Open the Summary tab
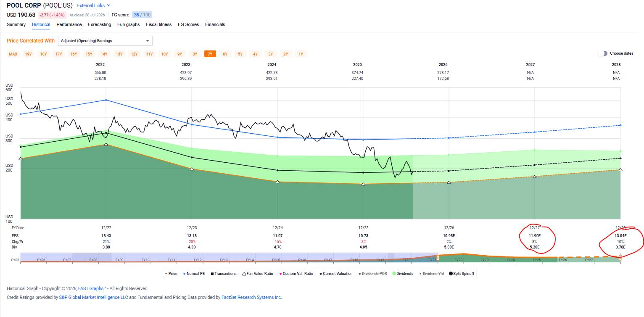The image size is (644, 317). 16,24
